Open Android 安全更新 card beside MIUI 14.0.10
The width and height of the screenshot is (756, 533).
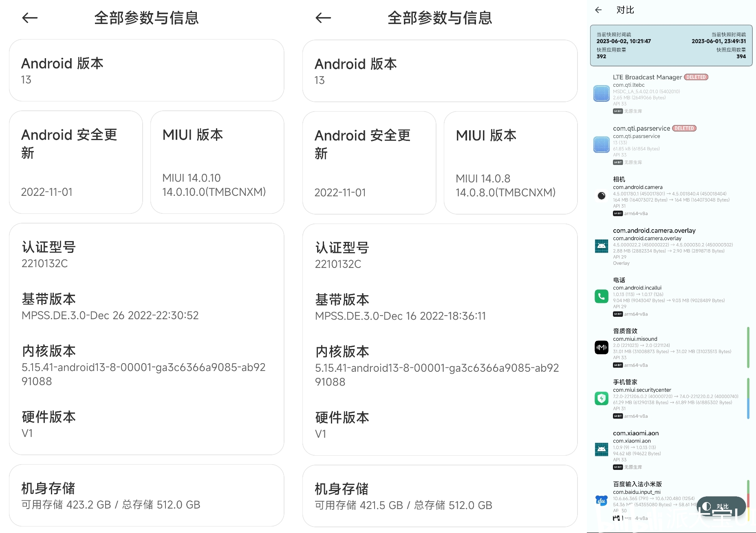76,162
